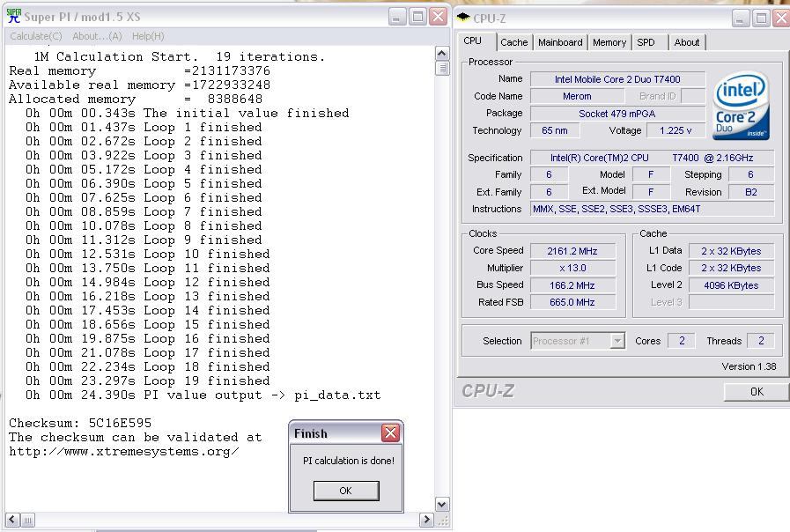Open the About...(A) menu
The width and height of the screenshot is (790, 532).
[97, 36]
